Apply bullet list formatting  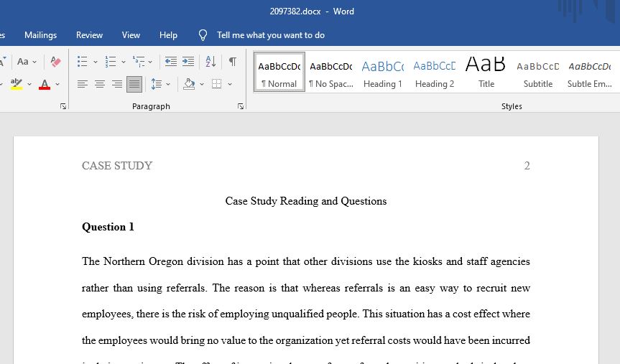(82, 62)
